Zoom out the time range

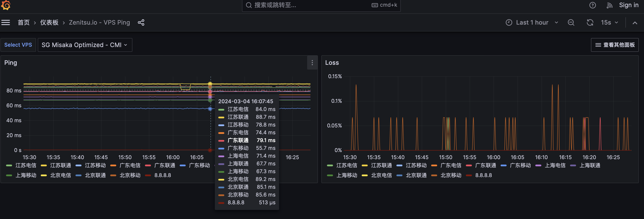pyautogui.click(x=571, y=22)
